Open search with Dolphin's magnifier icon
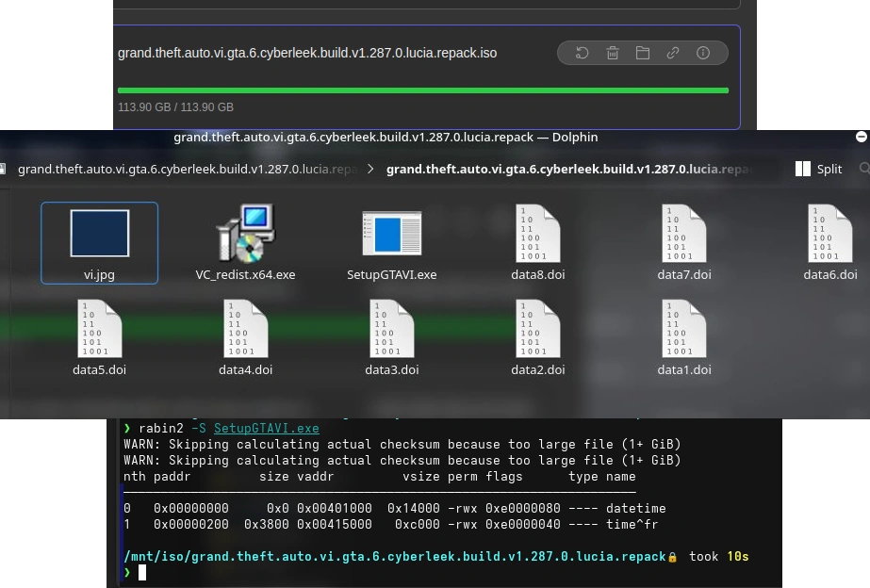Image resolution: width=870 pixels, height=588 pixels. point(864,168)
